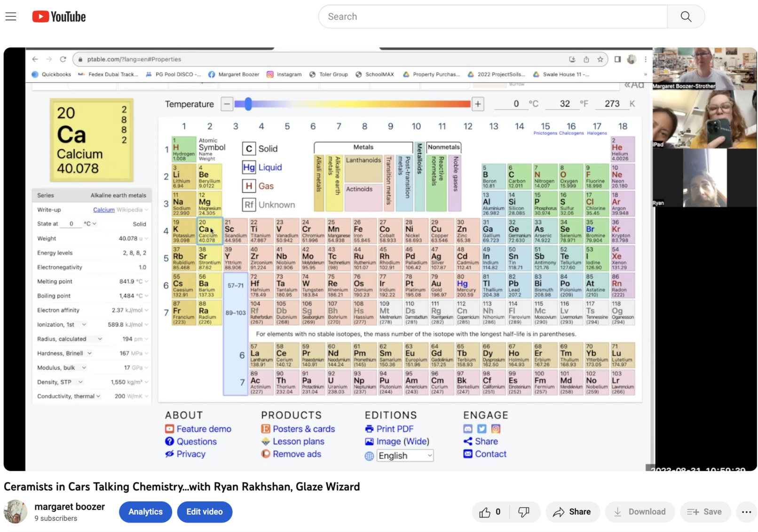The height and width of the screenshot is (532, 758).
Task: Open the English language dropdown
Action: [x=405, y=455]
